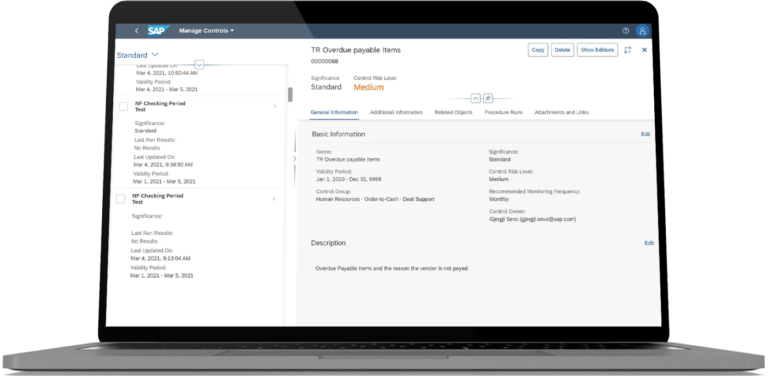Open the user profile avatar
The image size is (768, 376).
point(642,30)
